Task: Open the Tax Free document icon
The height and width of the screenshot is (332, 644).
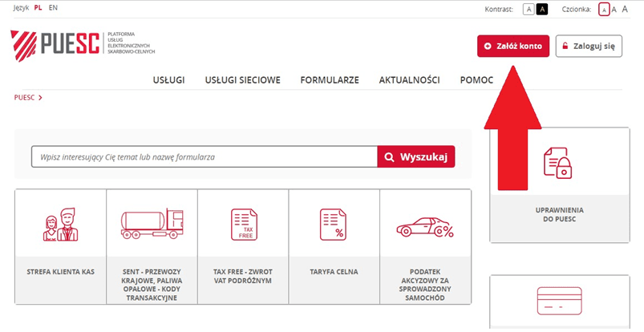Action: click(x=243, y=224)
